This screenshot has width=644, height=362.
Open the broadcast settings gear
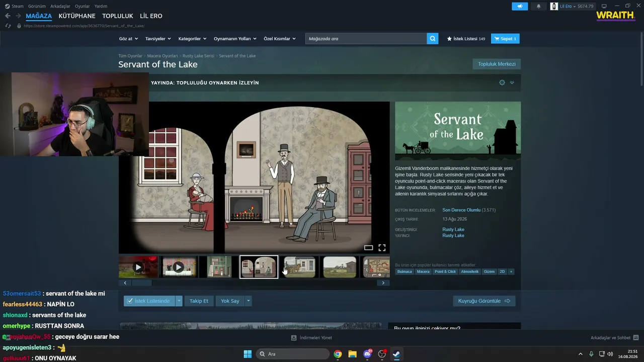(502, 82)
